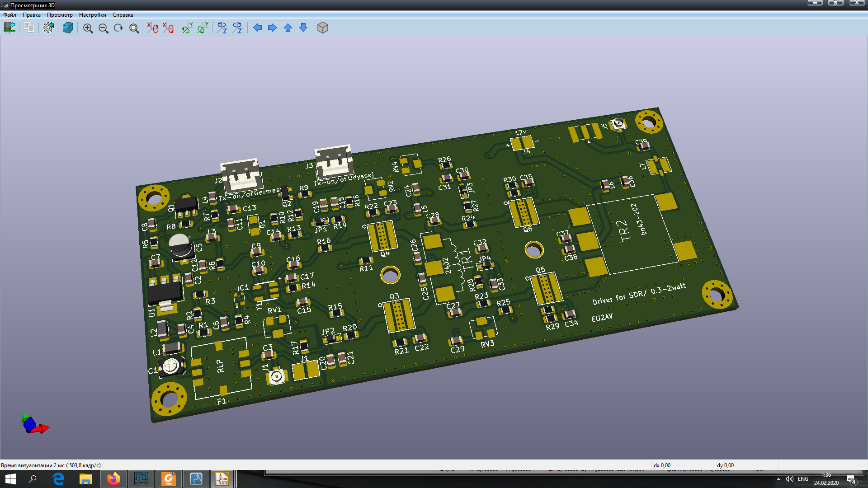Rotate X clockwise
The image size is (868, 488).
[x=153, y=28]
